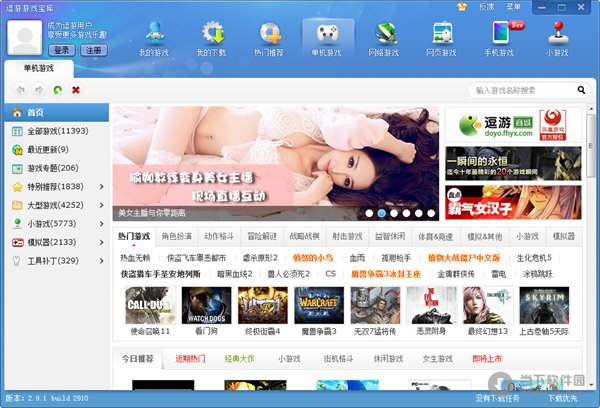
Task: Click the 登录 login button
Action: 61,49
